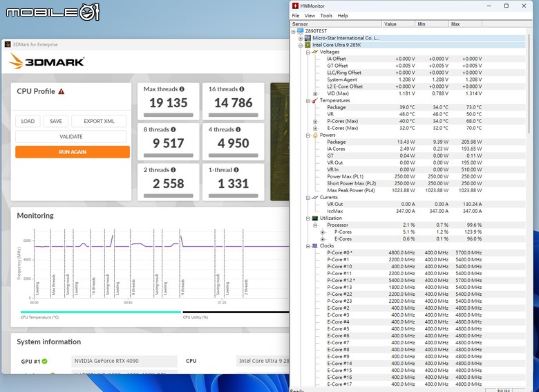Collapse the Temperatures section

click(x=308, y=101)
